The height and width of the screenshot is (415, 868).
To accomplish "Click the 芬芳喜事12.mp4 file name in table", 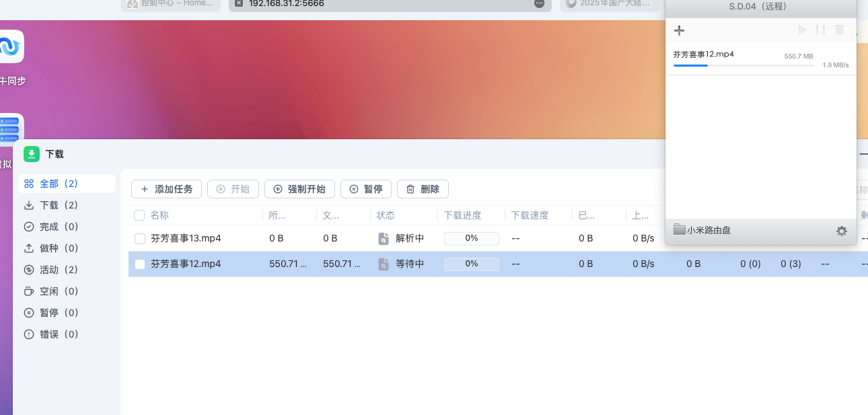I will click(x=186, y=264).
